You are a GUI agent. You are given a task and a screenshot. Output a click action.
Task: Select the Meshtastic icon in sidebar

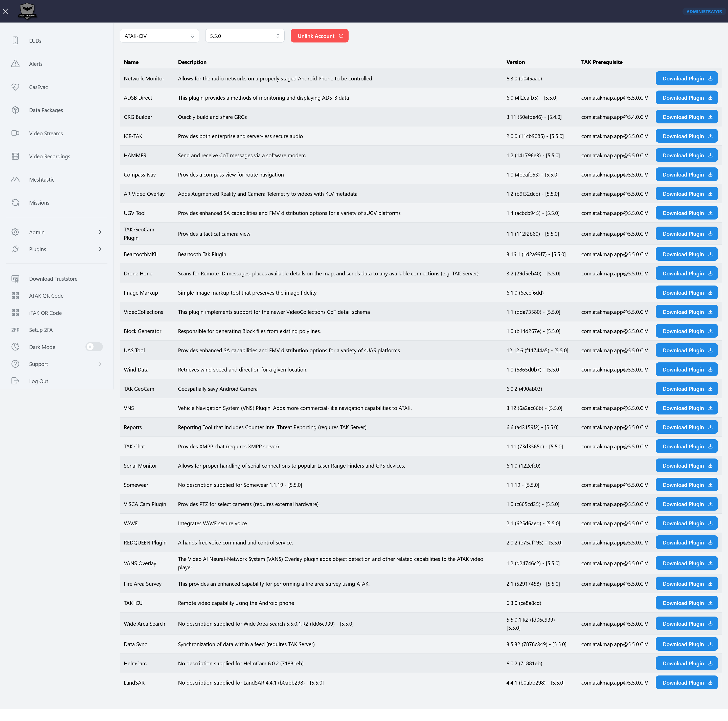click(x=15, y=180)
